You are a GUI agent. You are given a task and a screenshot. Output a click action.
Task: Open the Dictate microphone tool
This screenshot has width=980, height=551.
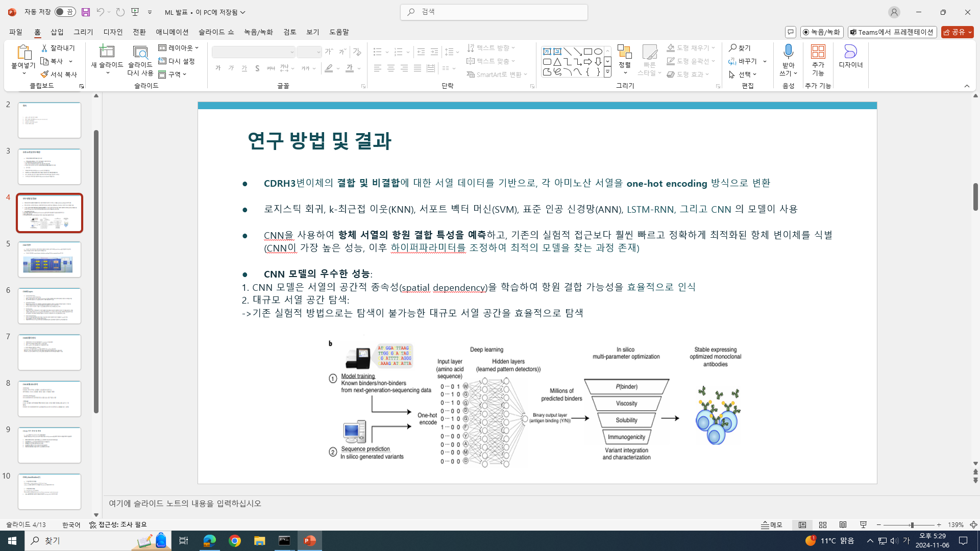[788, 52]
